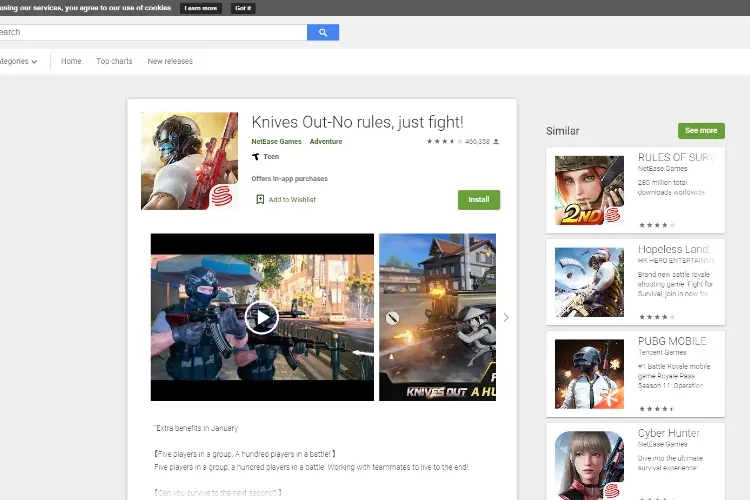Open the Cyber Hunter title
This screenshot has width=750, height=500.
tap(669, 433)
